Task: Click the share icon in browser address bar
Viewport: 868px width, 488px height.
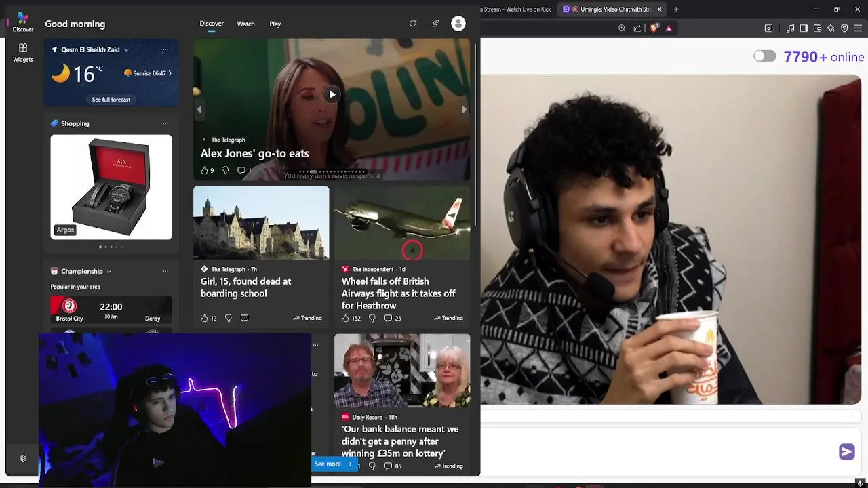Action: pyautogui.click(x=637, y=28)
